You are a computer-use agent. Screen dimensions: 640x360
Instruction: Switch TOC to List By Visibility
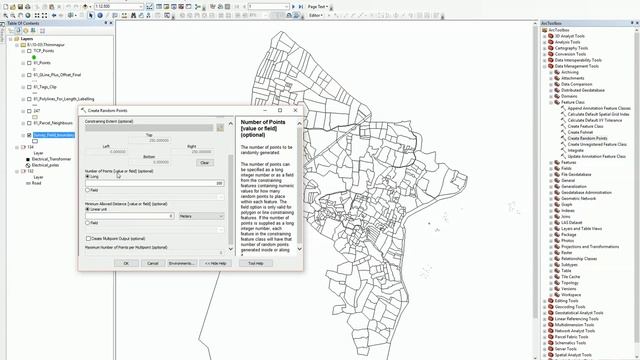click(x=26, y=31)
